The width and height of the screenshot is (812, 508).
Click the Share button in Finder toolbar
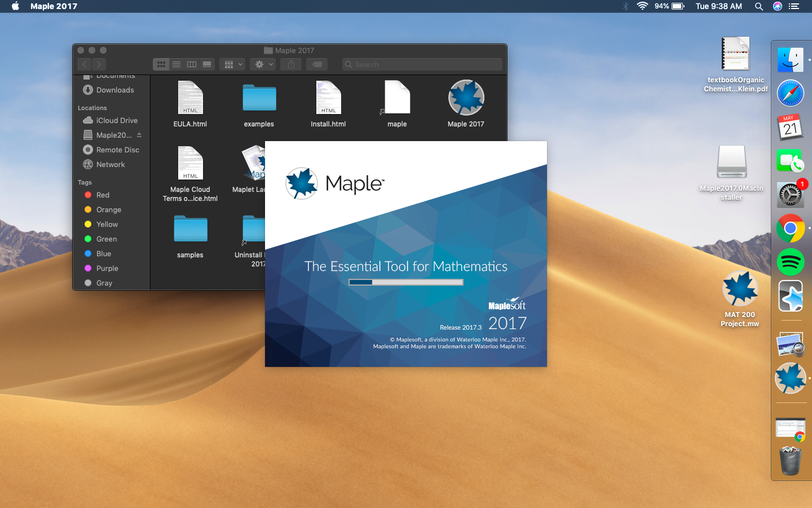[291, 64]
